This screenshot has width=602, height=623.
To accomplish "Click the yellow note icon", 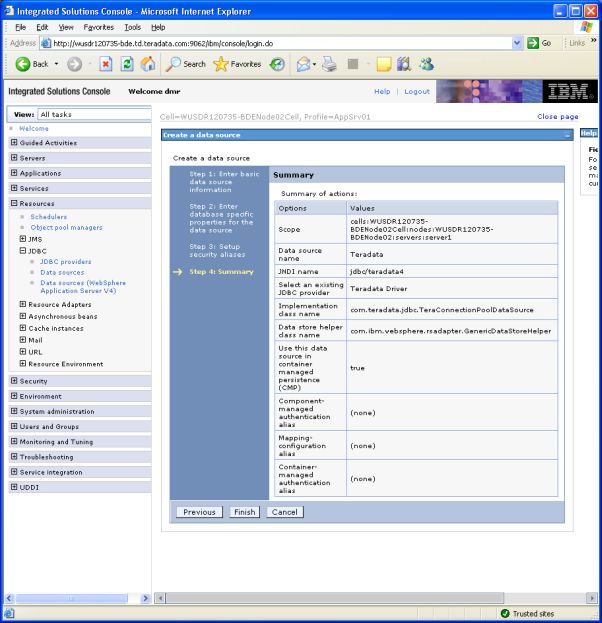I will (384, 64).
